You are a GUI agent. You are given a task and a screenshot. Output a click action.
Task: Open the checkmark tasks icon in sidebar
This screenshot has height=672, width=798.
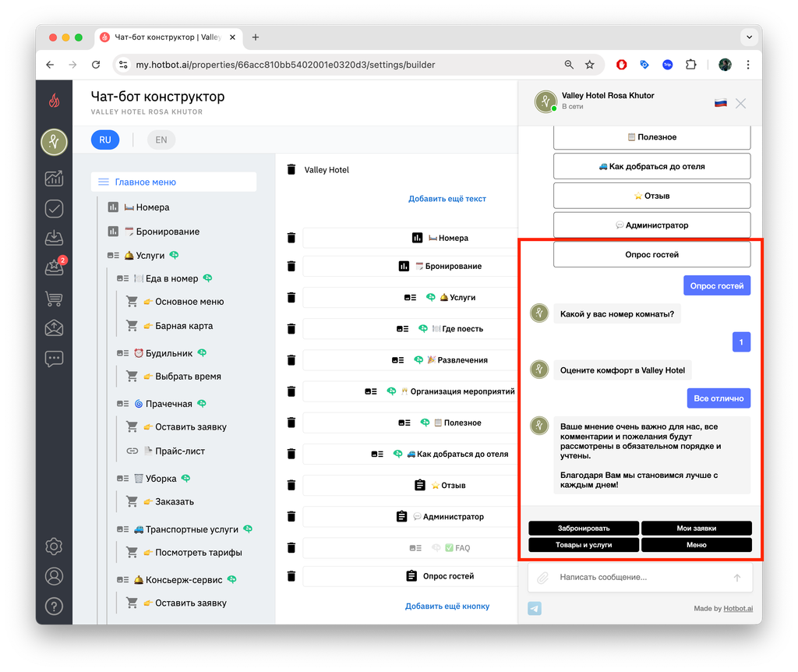coord(54,208)
